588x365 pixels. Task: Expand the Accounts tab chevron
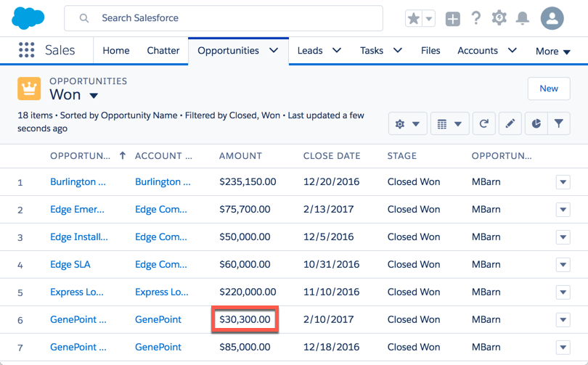(x=513, y=50)
